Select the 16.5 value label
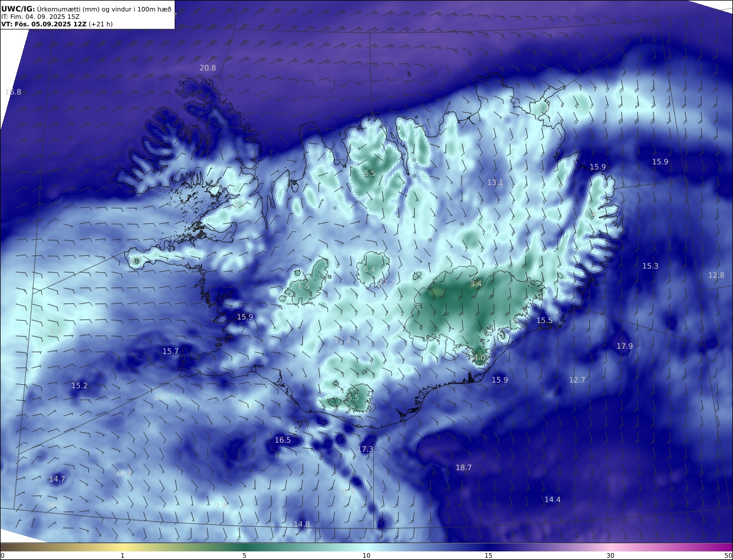The image size is (733, 560). click(283, 440)
